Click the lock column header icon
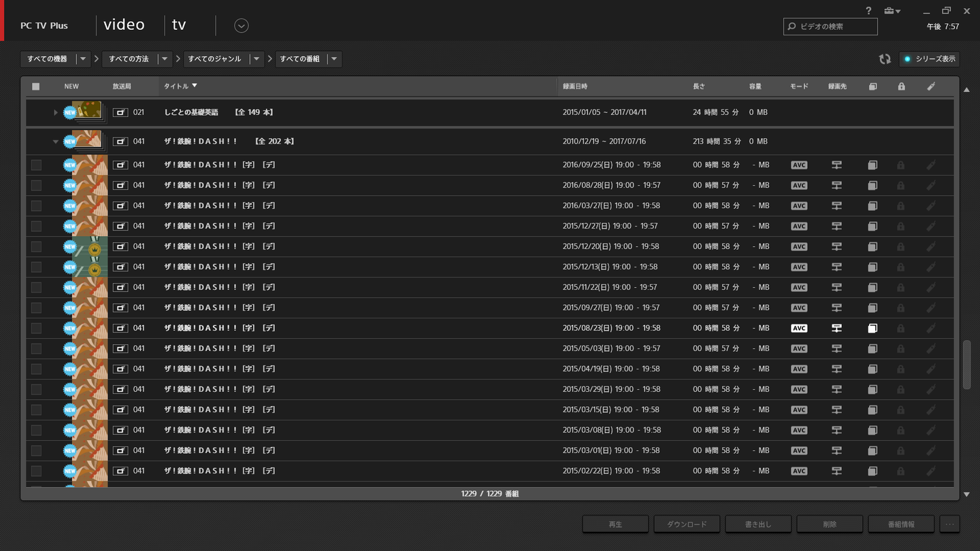The height and width of the screenshot is (551, 980). (x=901, y=86)
